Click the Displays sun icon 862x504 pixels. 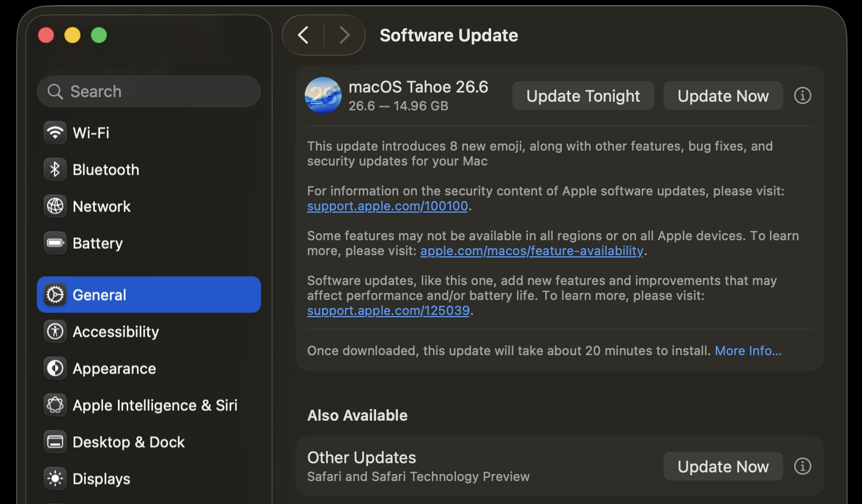pos(55,479)
